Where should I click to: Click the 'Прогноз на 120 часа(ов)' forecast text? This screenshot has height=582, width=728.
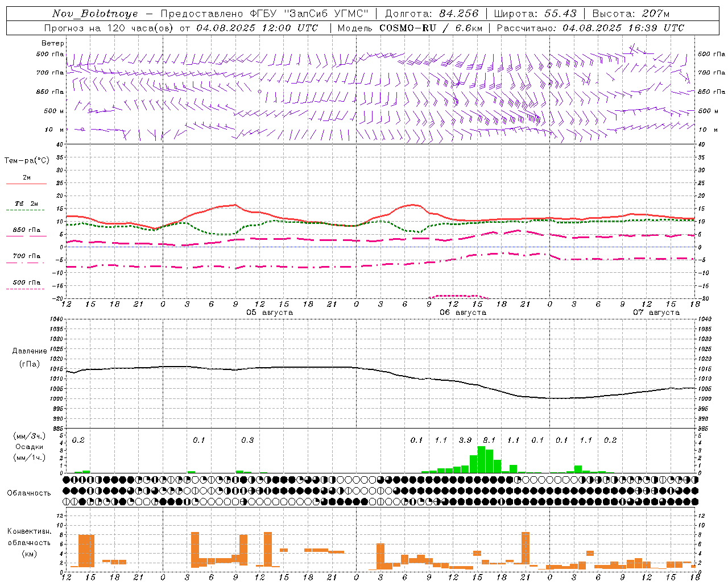110,28
